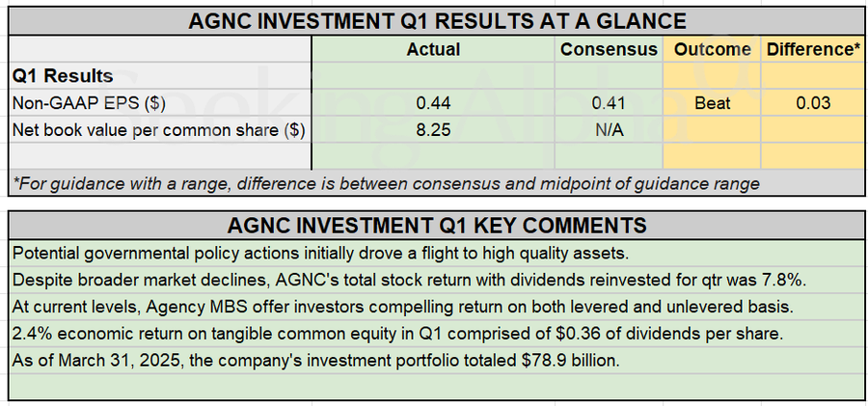Screen dimensions: 868x406
Task: Select the 'Q1 Results' row label
Action: click(63, 75)
